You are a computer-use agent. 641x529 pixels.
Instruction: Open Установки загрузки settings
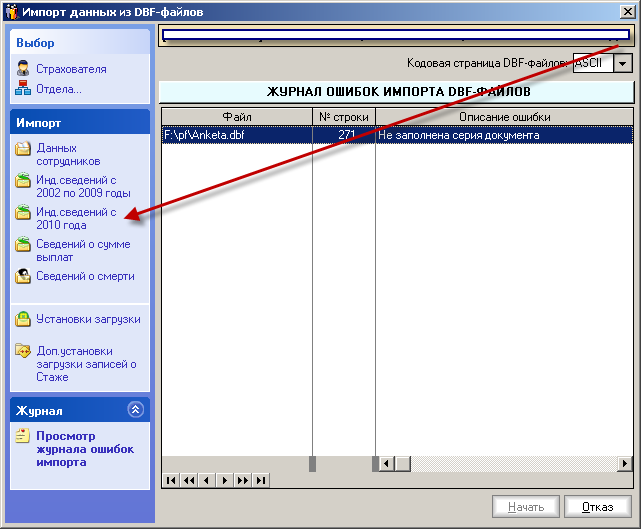88,319
